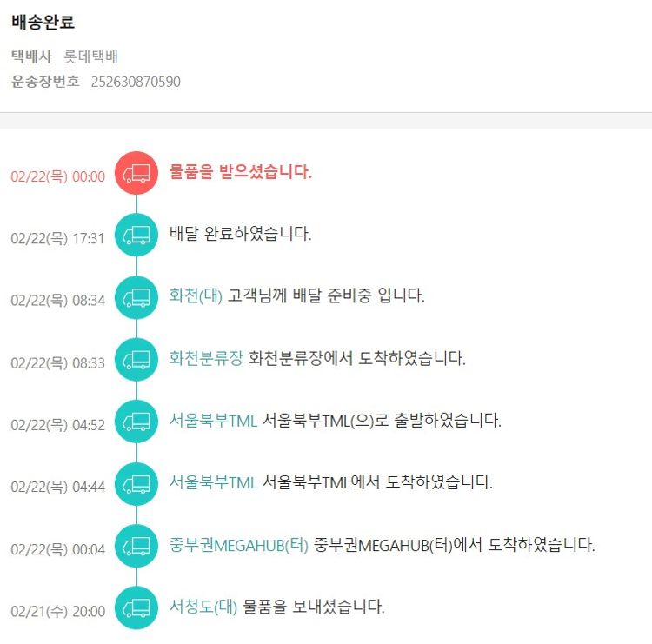The height and width of the screenshot is (644, 652).
Task: Click the 02/21(수) 20:00 timestamp
Action: point(57,611)
